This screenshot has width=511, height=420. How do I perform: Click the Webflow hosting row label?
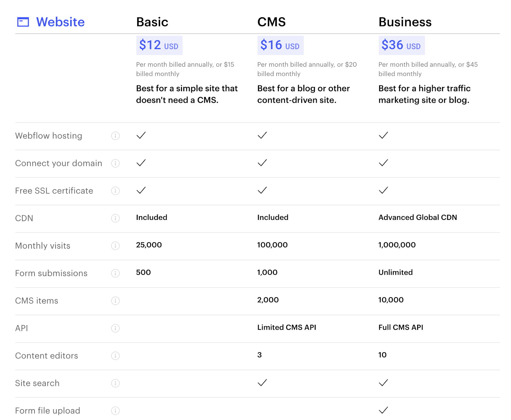[x=49, y=136]
